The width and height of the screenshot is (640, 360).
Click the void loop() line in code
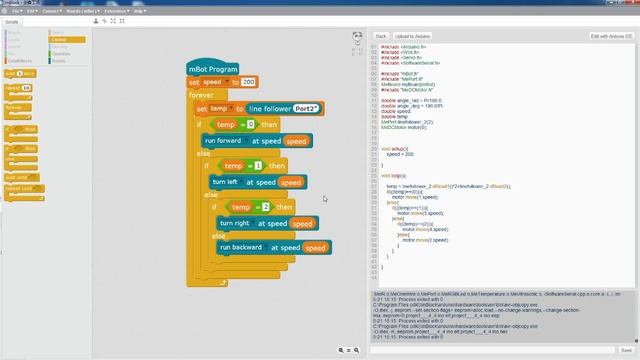393,176
